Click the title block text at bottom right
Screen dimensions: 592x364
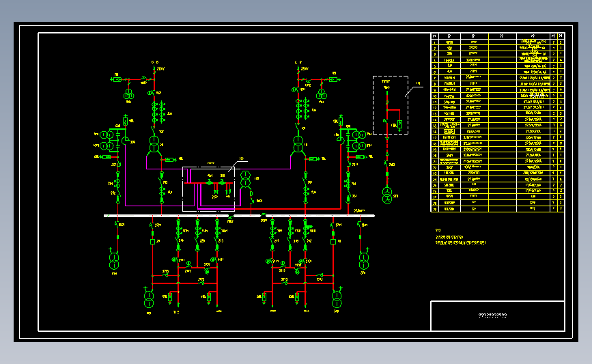(x=492, y=316)
